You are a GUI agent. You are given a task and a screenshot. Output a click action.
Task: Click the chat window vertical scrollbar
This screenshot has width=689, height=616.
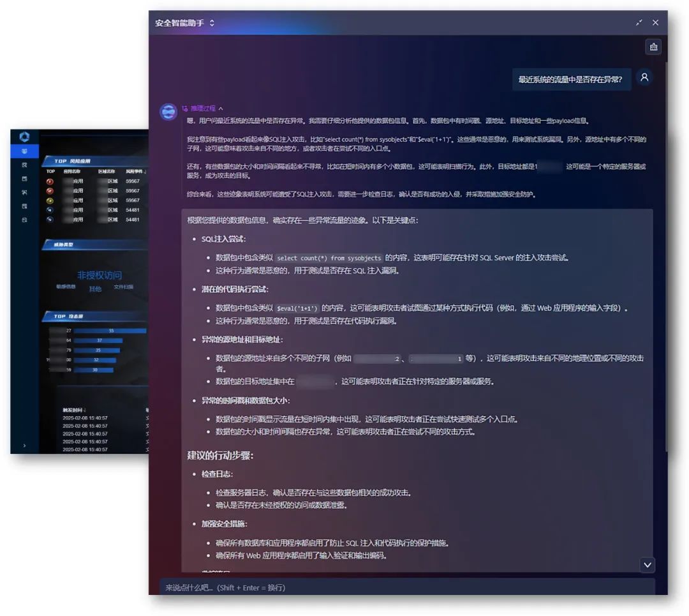point(666,255)
